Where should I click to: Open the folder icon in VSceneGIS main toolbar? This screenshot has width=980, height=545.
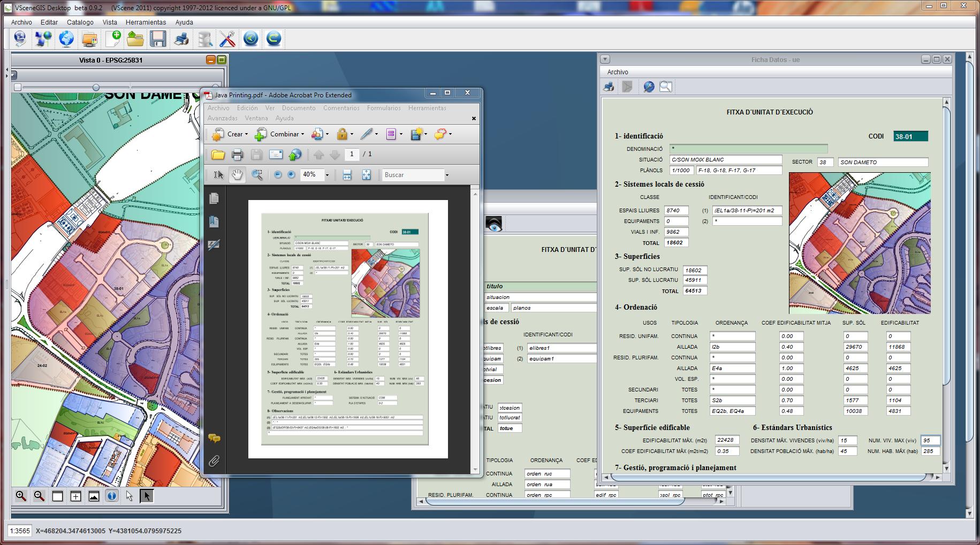click(135, 39)
